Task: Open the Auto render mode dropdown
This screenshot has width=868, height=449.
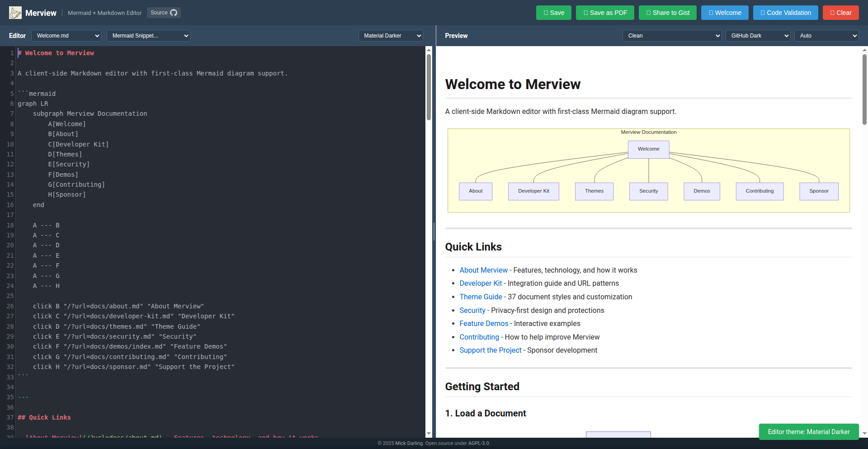Action: coord(826,36)
